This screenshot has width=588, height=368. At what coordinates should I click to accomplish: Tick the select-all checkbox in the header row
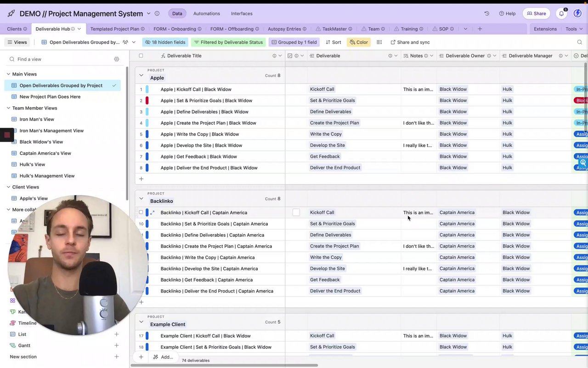[x=141, y=56]
